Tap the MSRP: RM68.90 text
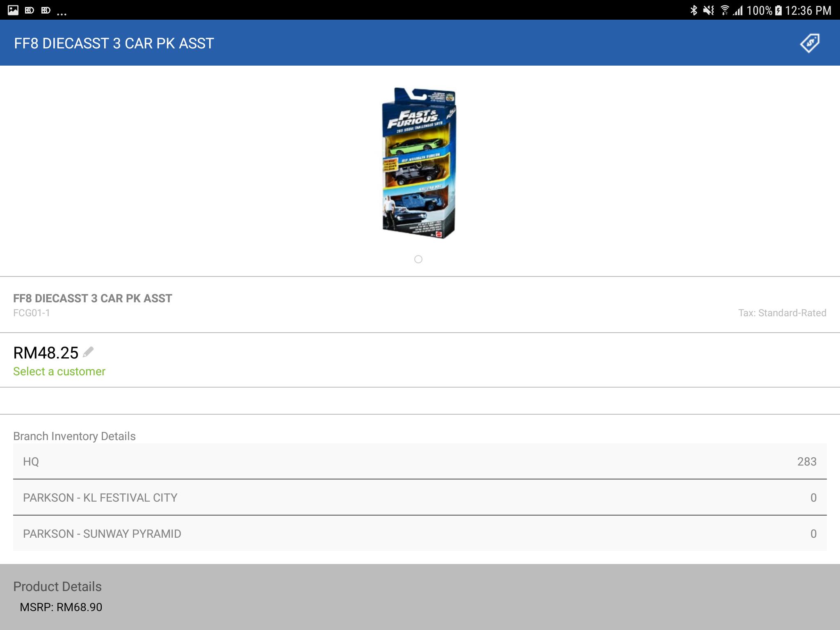The width and height of the screenshot is (840, 630). pyautogui.click(x=61, y=607)
